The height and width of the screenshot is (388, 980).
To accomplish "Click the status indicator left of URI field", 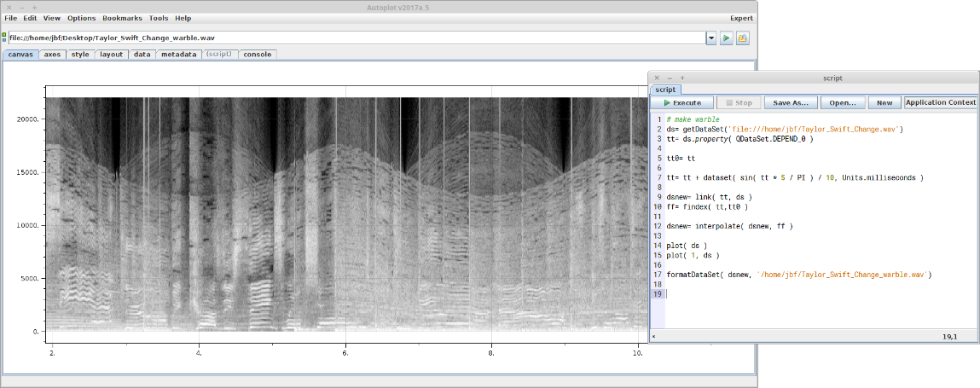I will tap(4, 38).
